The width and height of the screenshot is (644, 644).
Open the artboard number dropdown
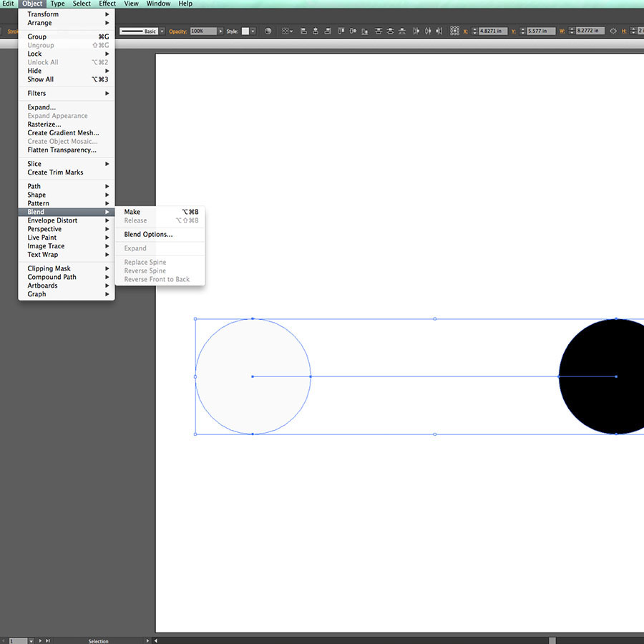[x=31, y=640]
